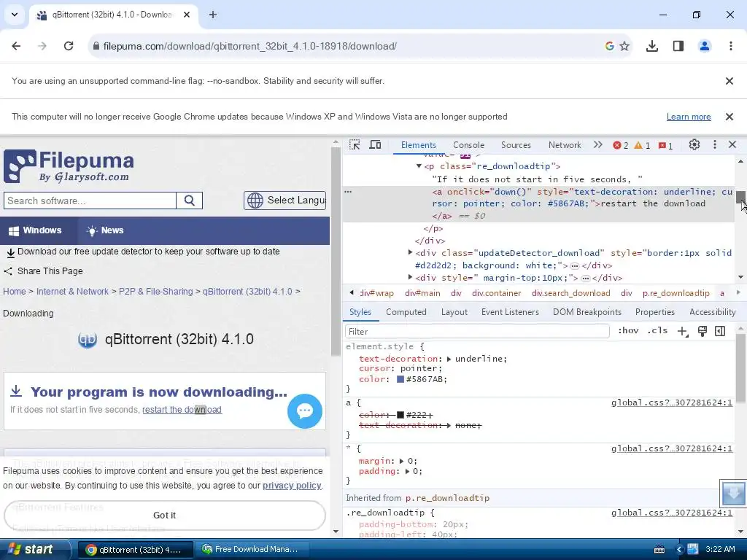Open DevTools three-dot customize menu

(x=714, y=145)
